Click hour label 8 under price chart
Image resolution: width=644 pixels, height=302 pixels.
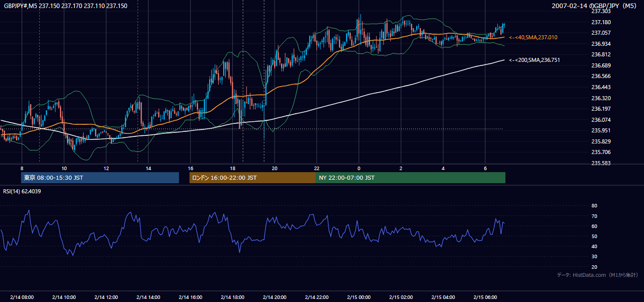[22, 168]
